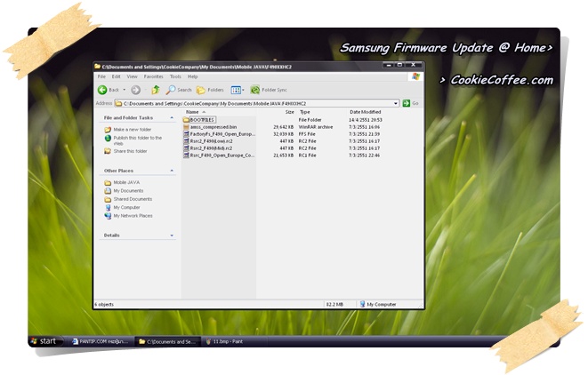Open the Edit menu
The image size is (588, 375).
point(117,76)
